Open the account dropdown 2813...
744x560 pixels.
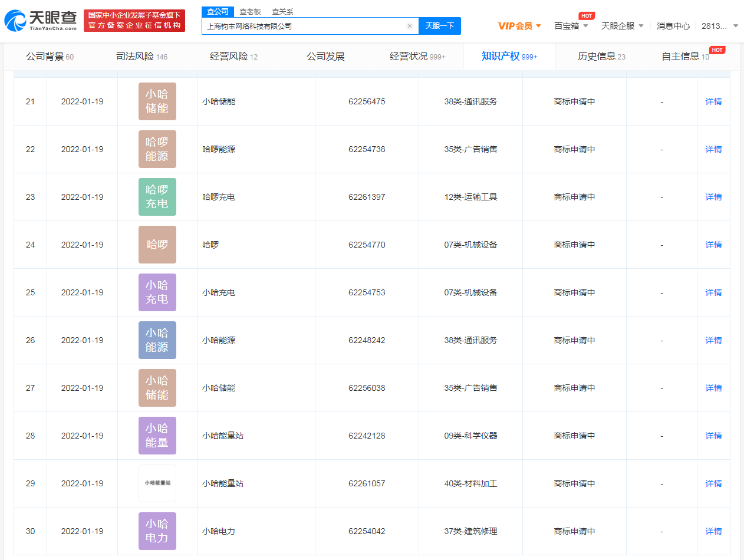pos(720,26)
